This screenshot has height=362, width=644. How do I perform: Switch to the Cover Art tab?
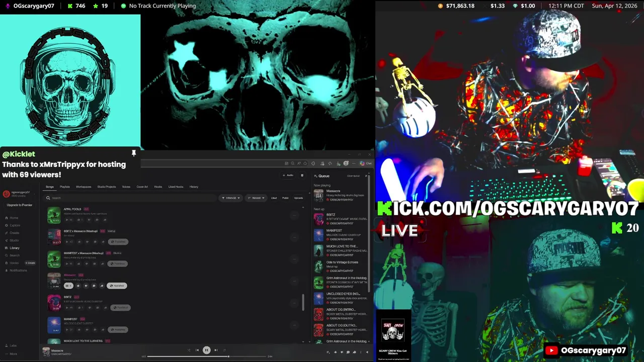tap(142, 187)
